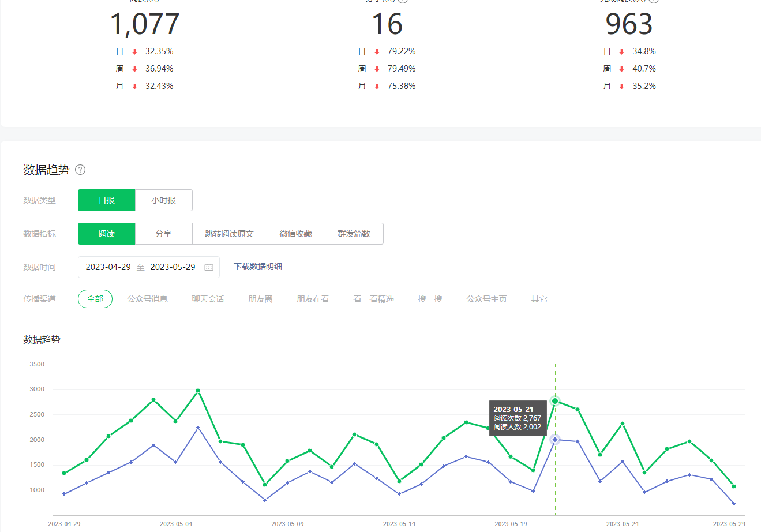Image resolution: width=761 pixels, height=532 pixels.
Task: Choose the 微信收藏 metric
Action: pos(296,234)
